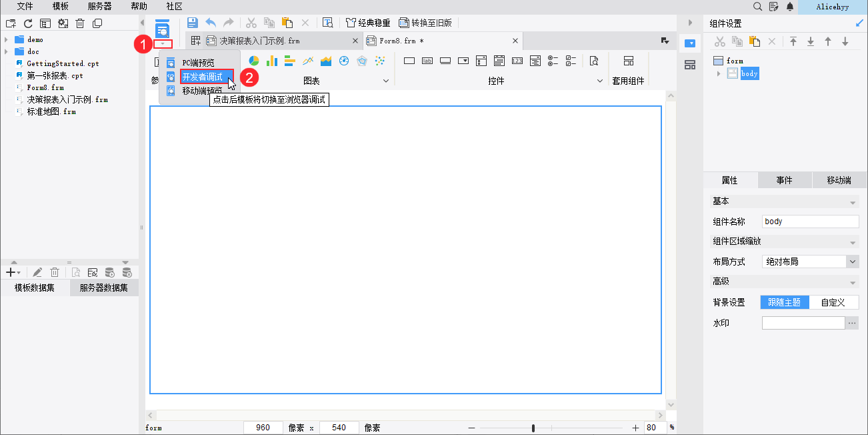Move component to top in 组件设置
The height and width of the screenshot is (435, 868).
pyautogui.click(x=793, y=41)
